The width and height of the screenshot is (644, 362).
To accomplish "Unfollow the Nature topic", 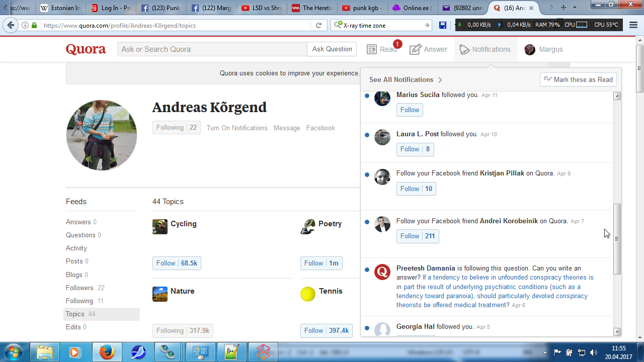I will (x=183, y=331).
